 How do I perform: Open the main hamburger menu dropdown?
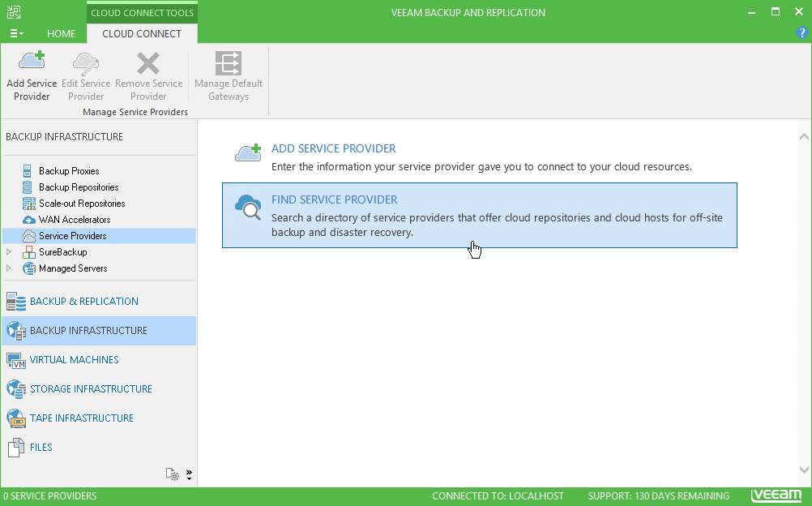click(x=16, y=34)
